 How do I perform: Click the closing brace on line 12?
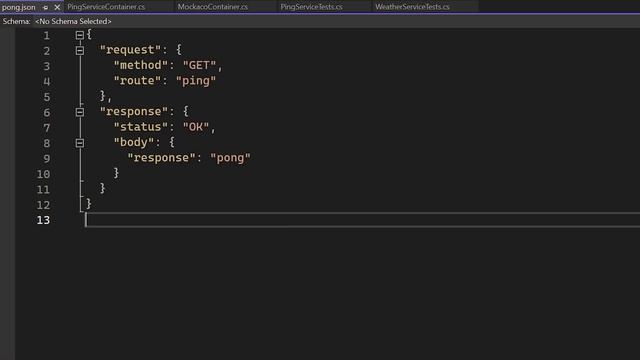point(89,204)
